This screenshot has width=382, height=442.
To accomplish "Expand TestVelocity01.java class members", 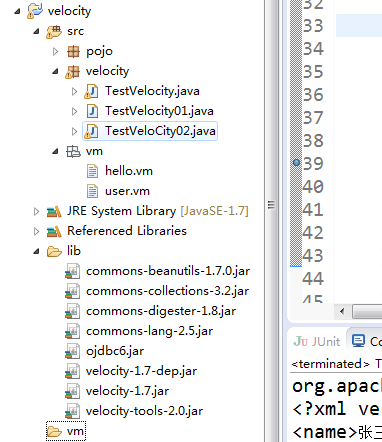I will click(75, 111).
